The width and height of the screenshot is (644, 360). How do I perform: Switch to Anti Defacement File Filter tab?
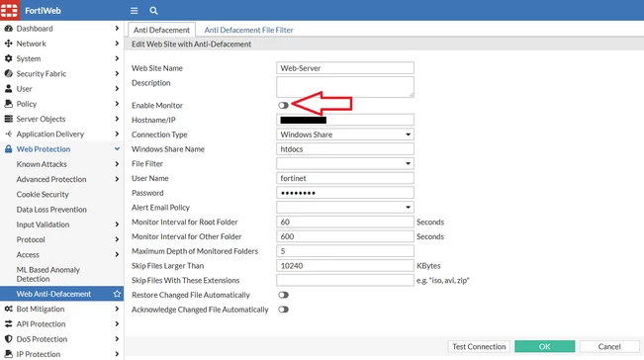point(249,30)
